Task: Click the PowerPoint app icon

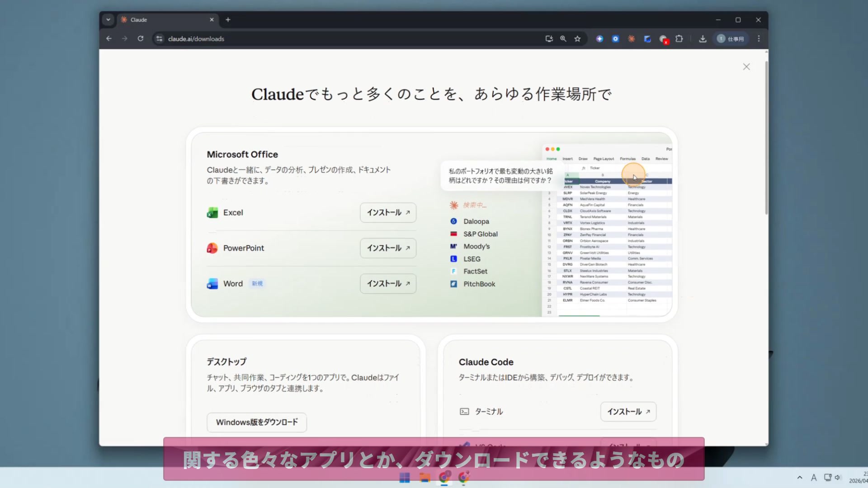Action: click(x=212, y=248)
